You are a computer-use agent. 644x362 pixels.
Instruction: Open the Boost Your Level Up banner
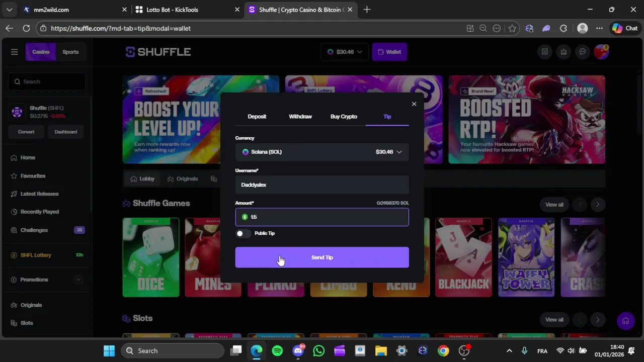[x=172, y=120]
